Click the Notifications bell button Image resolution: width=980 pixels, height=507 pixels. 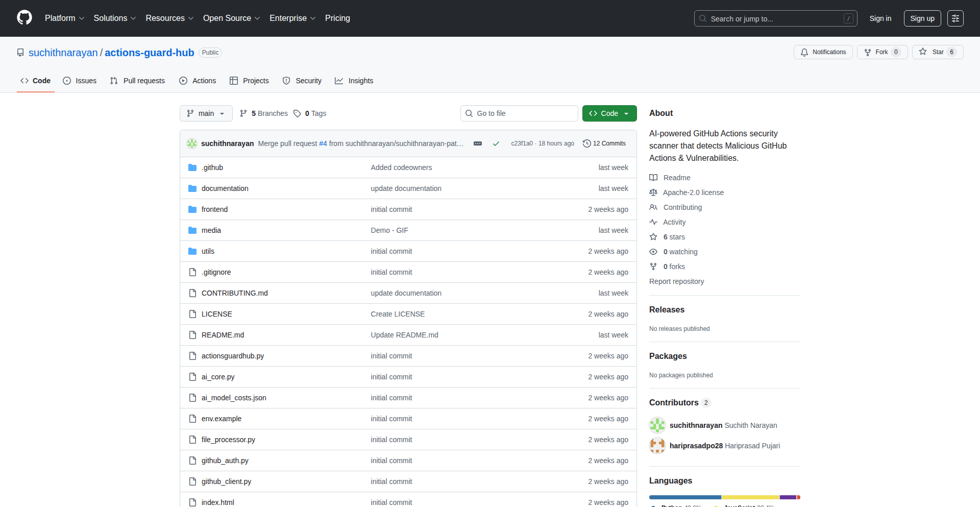(823, 52)
